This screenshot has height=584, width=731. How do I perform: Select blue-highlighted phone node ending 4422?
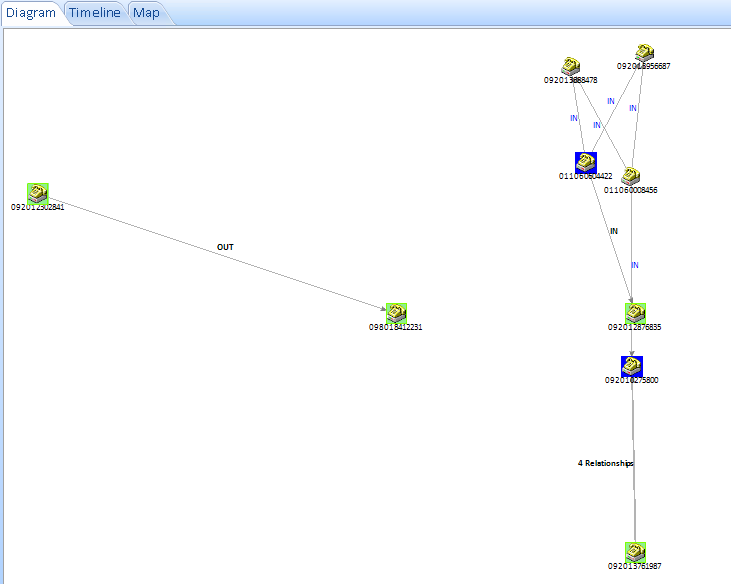point(586,162)
